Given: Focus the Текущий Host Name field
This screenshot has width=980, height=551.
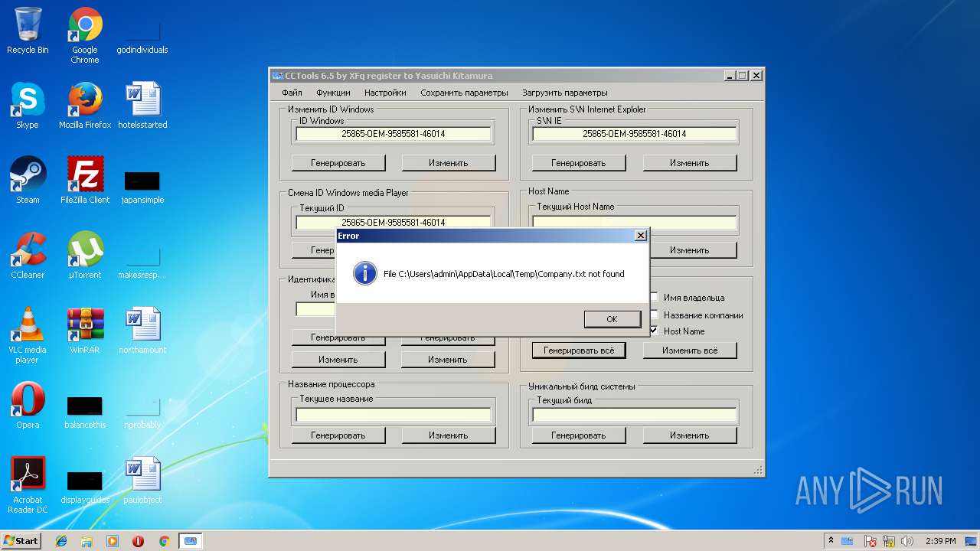Looking at the screenshot, I should 634,221.
